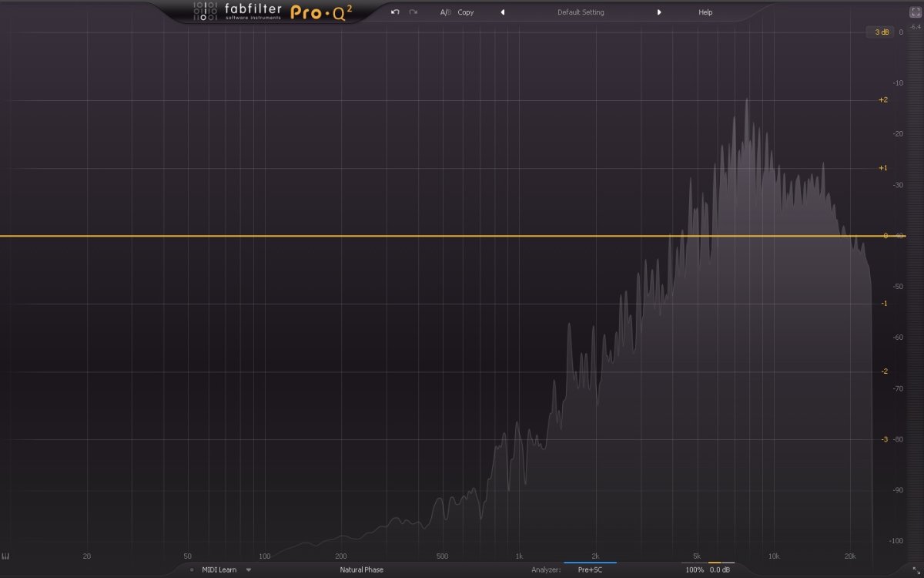This screenshot has width=924, height=578.
Task: Change the Natural Phase processing mode
Action: (362, 570)
